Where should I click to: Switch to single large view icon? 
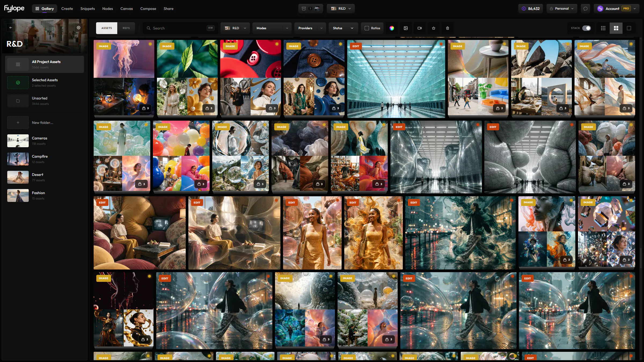(x=629, y=28)
